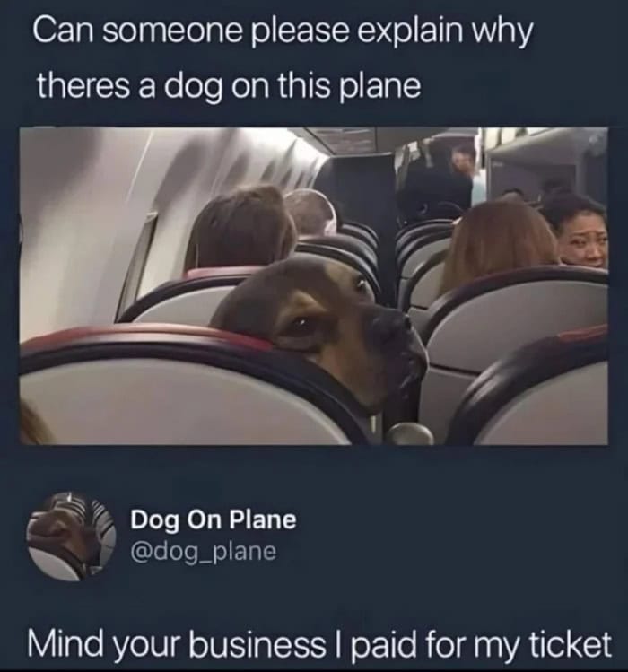This screenshot has width=628, height=672.
Task: Open the @dog_plane handle link
Action: 203,552
